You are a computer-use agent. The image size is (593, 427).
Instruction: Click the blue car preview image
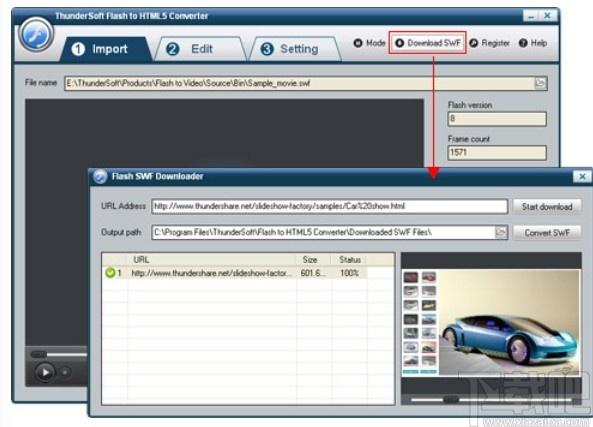pos(509,323)
